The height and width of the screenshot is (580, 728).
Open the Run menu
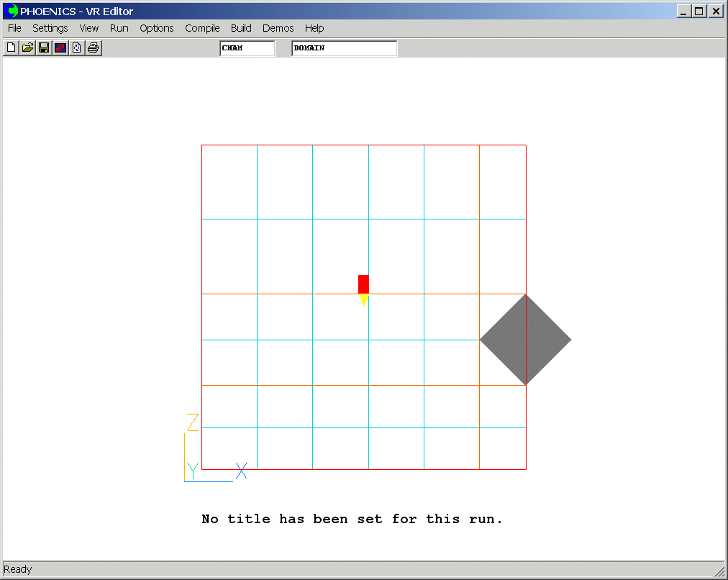click(119, 28)
